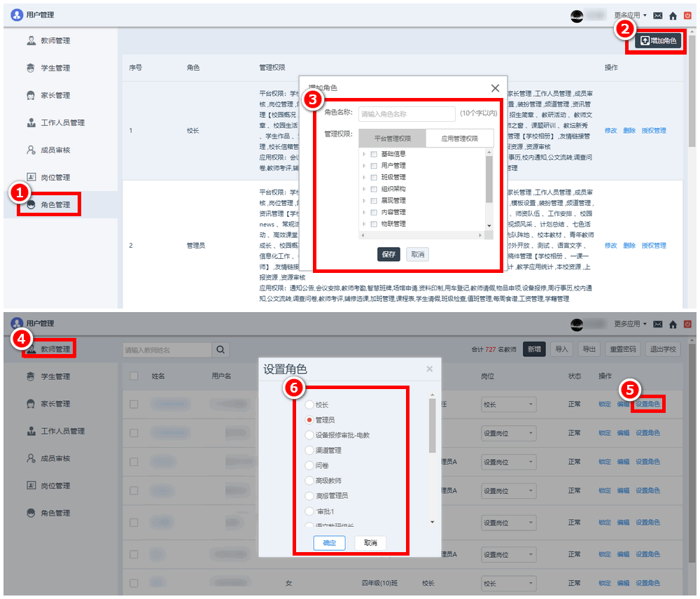Click the 增加角色 plus button
This screenshot has width=700, height=599.
coord(659,41)
